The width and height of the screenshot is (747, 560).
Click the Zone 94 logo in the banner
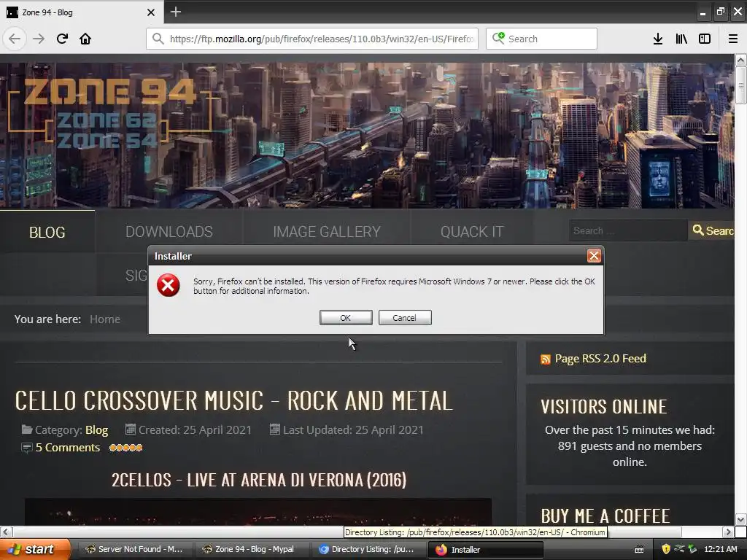click(x=109, y=112)
